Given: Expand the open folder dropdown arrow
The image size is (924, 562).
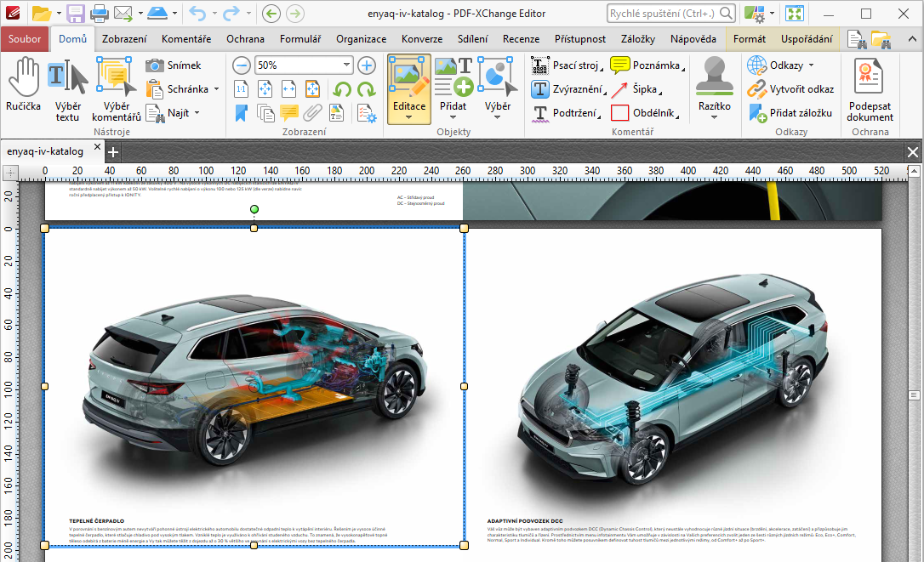Looking at the screenshot, I should click(x=59, y=13).
